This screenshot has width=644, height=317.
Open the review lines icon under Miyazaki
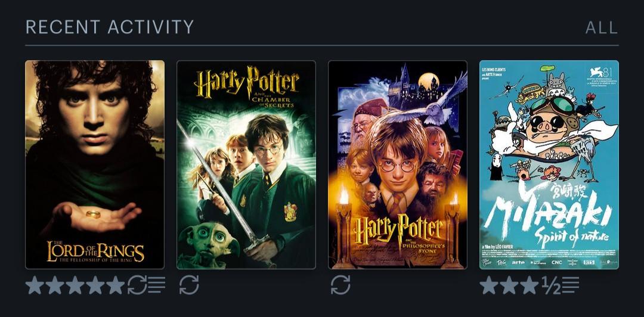click(x=571, y=285)
